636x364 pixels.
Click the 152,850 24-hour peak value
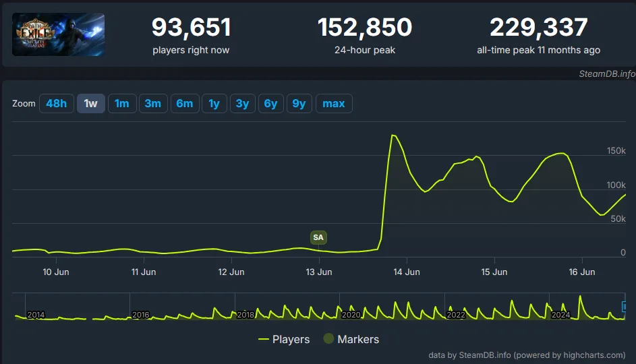(x=364, y=28)
